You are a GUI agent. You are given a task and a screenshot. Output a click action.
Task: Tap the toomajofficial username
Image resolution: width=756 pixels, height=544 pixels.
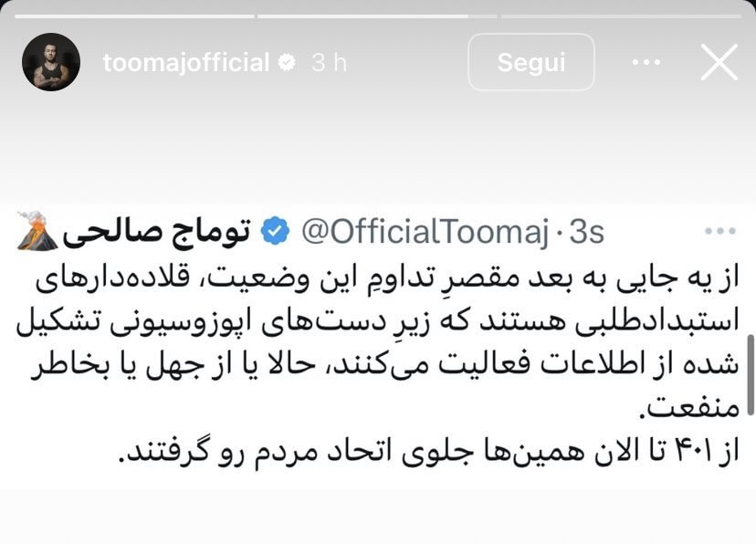(186, 63)
